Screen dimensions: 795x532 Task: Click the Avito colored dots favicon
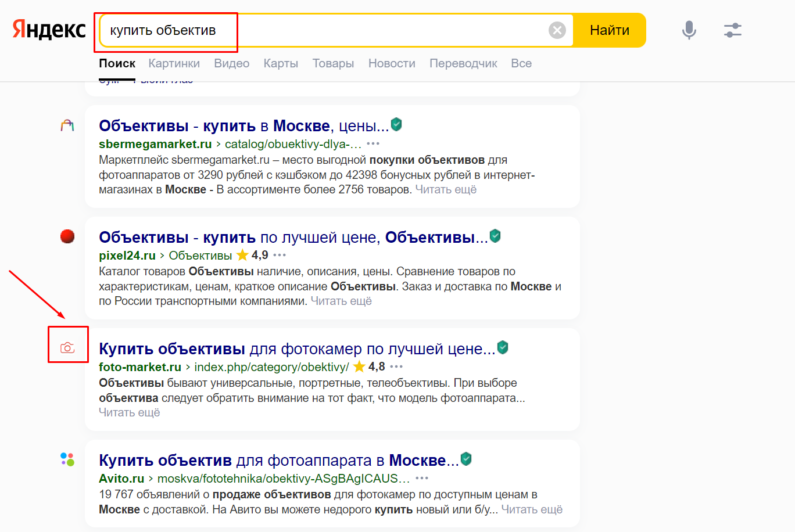coord(67,459)
